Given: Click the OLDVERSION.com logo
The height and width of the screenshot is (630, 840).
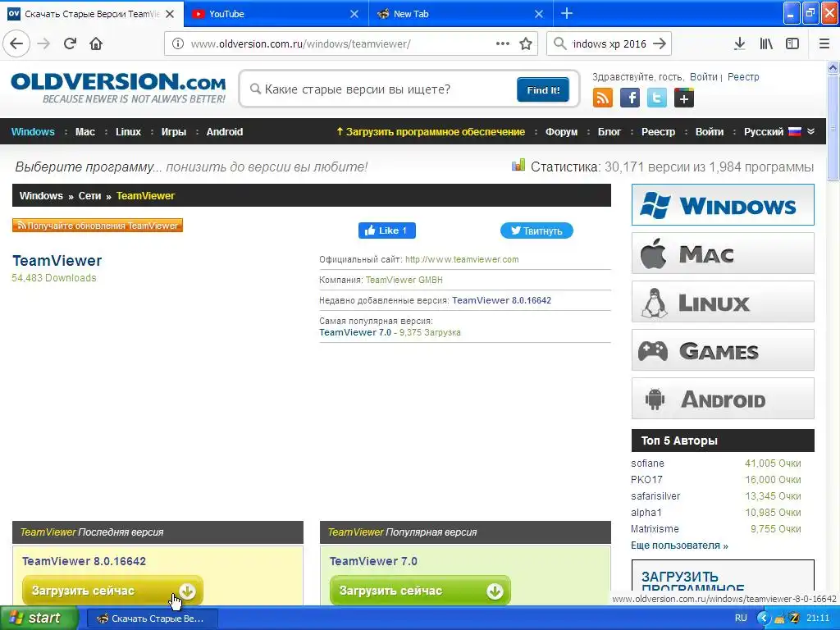Looking at the screenshot, I should coord(118,88).
